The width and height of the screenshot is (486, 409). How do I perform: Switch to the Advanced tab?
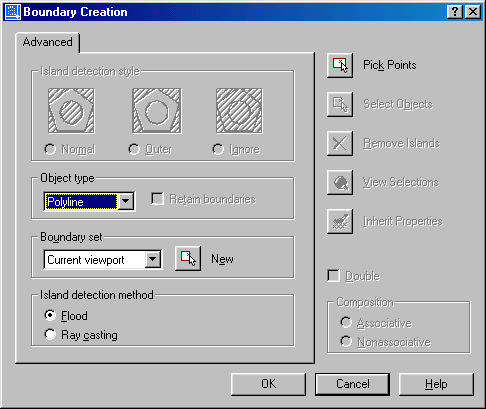click(x=48, y=42)
